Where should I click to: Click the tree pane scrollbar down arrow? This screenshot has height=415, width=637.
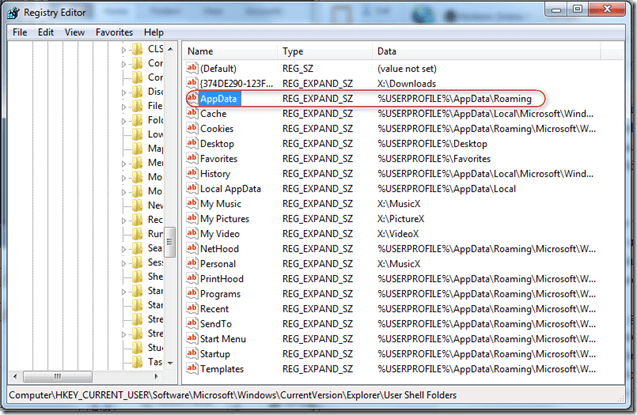click(170, 362)
